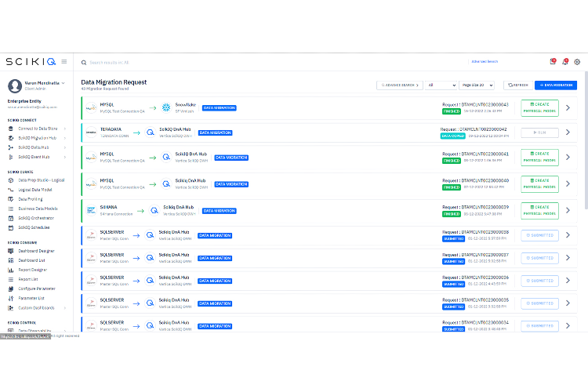This screenshot has height=392, width=588.
Task: Open Data Prep Studio - Logical cube icon
Action: [11, 180]
